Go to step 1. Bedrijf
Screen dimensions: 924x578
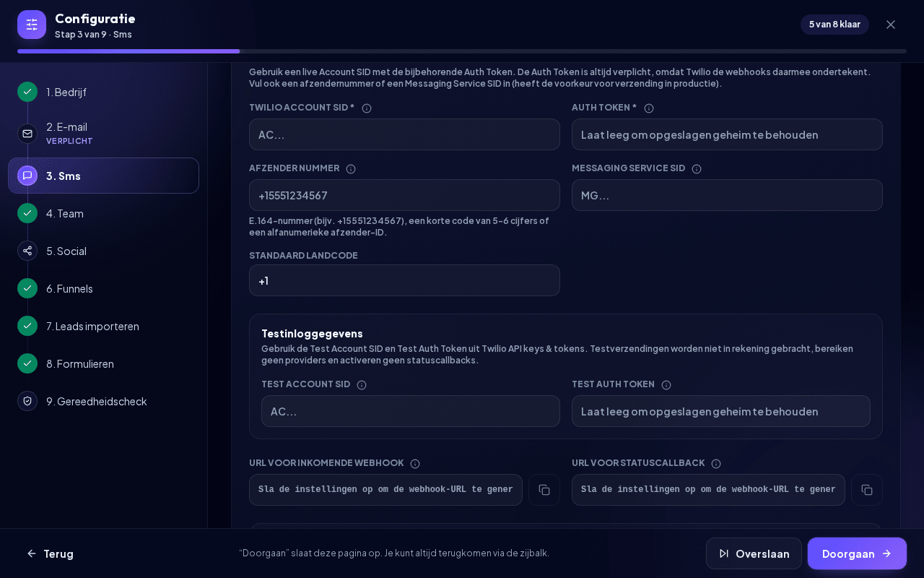(103, 92)
